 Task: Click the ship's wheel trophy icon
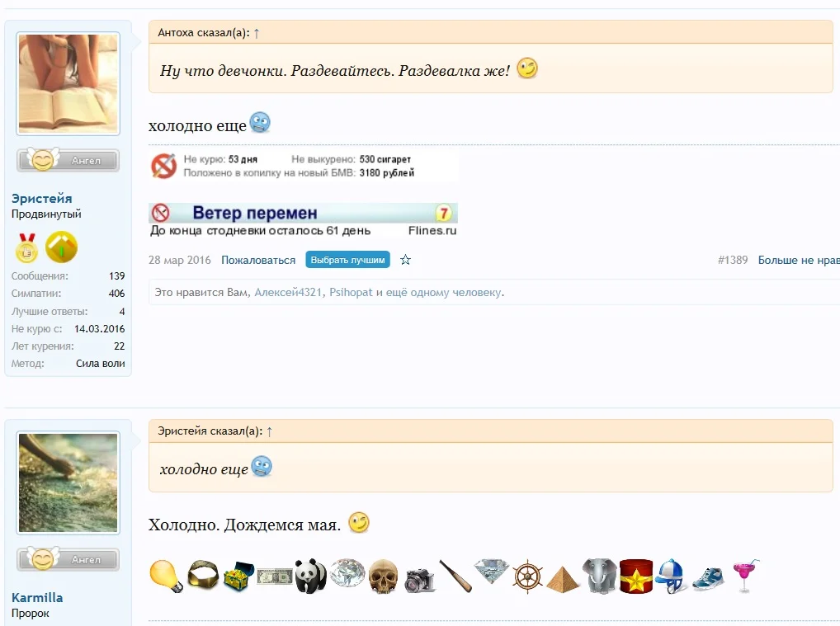(x=527, y=575)
